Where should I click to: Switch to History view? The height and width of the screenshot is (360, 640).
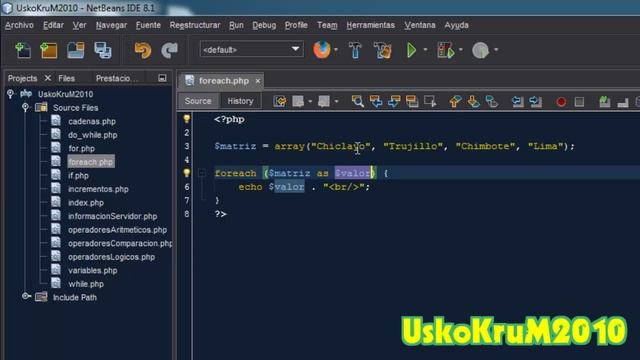(240, 101)
